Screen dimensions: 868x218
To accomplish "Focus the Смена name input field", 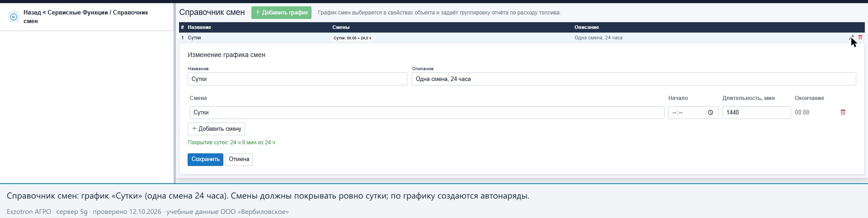I will pos(427,112).
